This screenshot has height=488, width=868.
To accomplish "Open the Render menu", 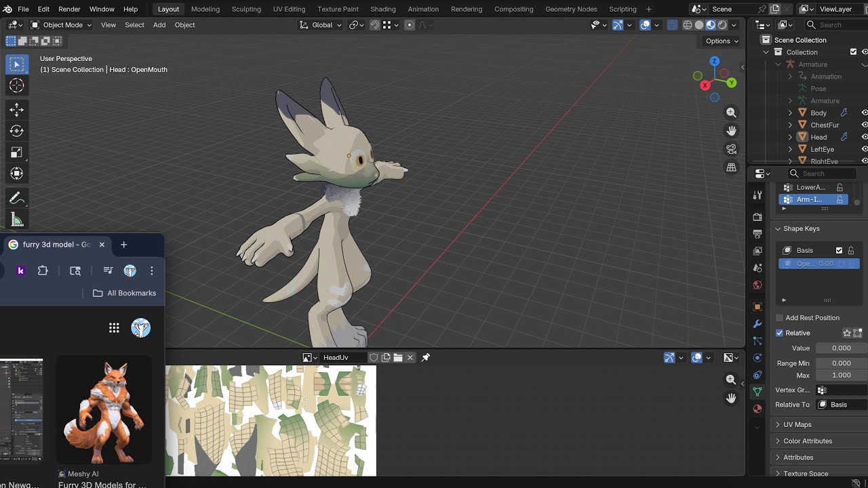I will click(x=69, y=9).
